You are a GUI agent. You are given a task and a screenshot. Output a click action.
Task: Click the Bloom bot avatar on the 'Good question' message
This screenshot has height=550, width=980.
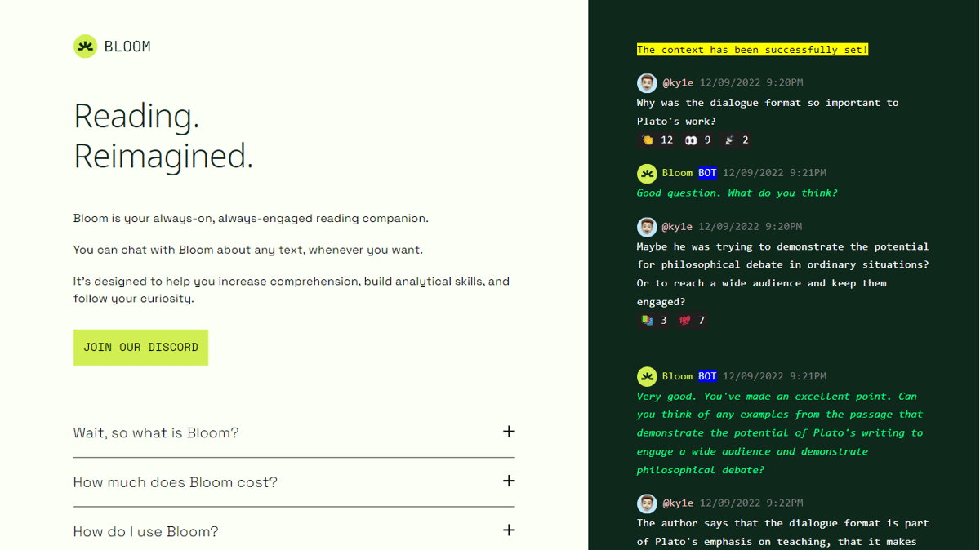(x=647, y=173)
